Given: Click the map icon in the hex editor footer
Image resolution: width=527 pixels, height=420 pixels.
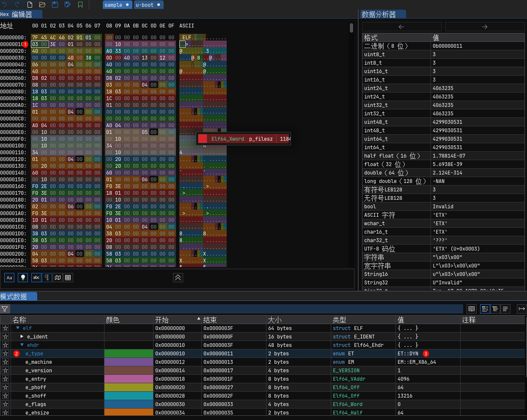Looking at the screenshot, I should click(58, 278).
